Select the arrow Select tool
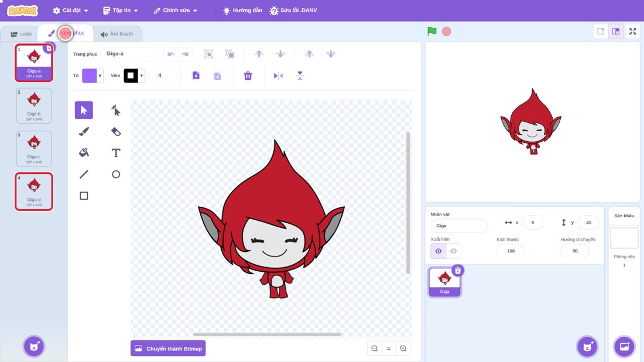 point(84,110)
